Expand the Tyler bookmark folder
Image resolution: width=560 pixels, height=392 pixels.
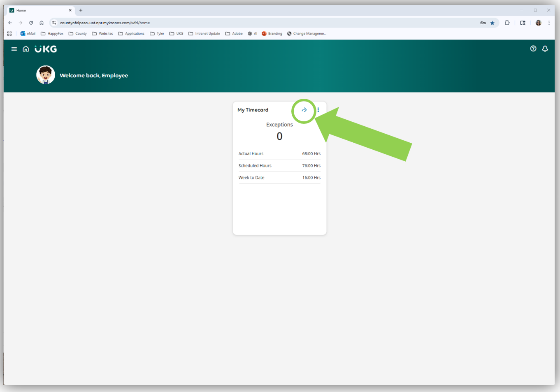click(157, 34)
